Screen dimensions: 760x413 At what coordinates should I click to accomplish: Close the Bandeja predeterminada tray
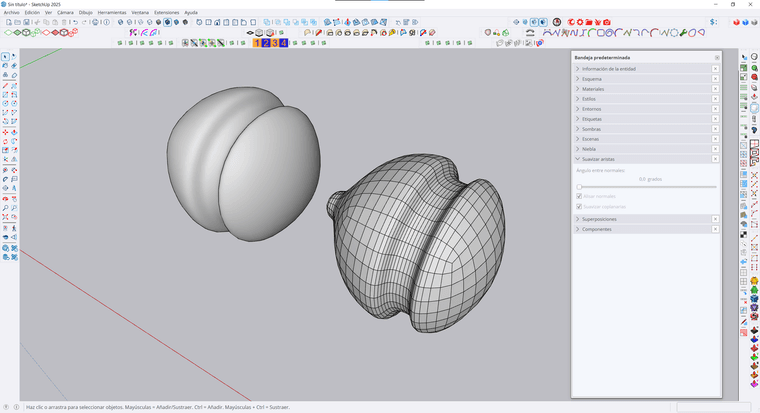717,58
